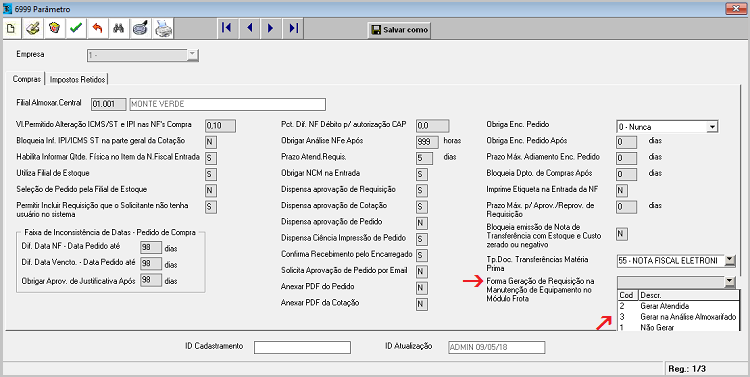
Task: Click the MONTE VERDE name field
Action: point(228,104)
